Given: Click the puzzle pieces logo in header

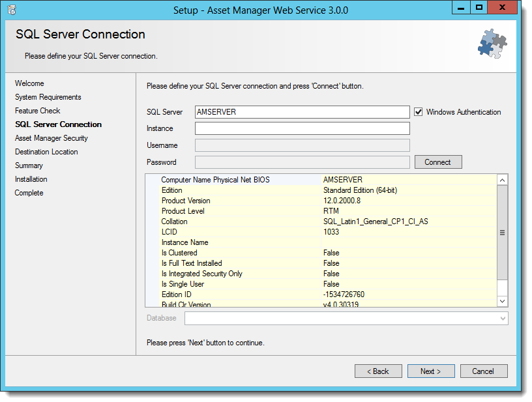Looking at the screenshot, I should 492,44.
